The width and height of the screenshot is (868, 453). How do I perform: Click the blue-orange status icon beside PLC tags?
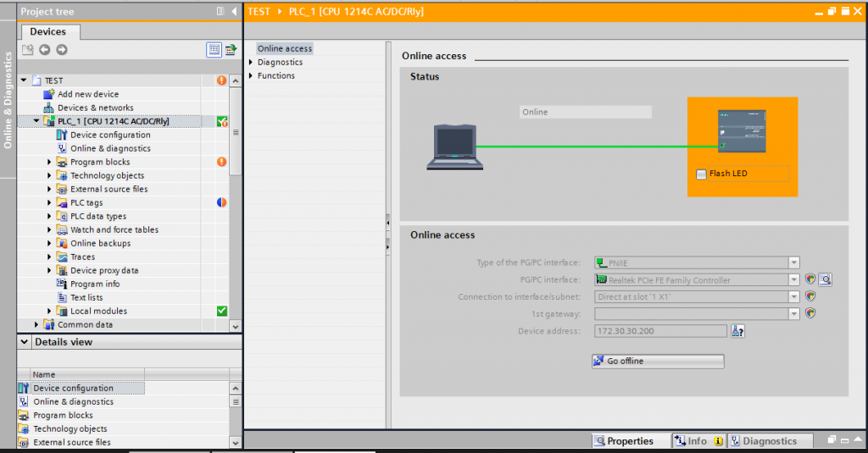pos(221,202)
